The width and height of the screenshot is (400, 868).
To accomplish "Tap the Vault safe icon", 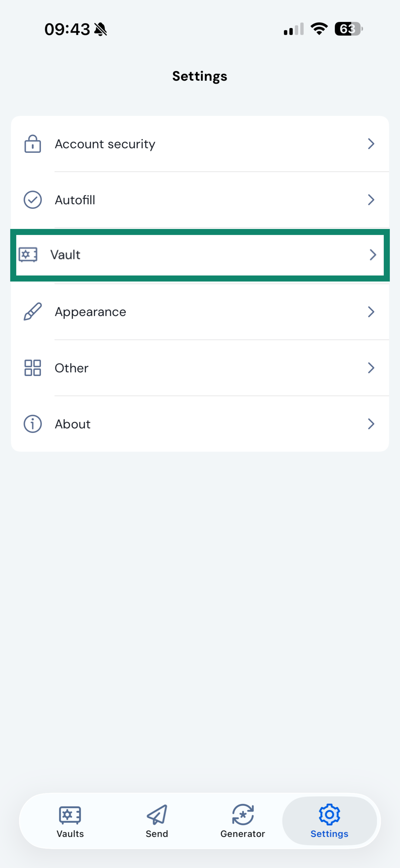I will click(x=28, y=255).
